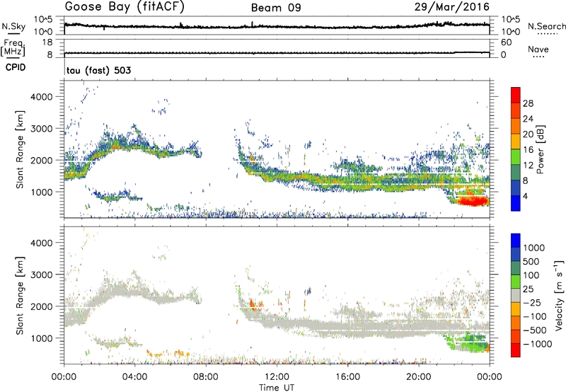Click the date 29/Mar/2016
This screenshot has height=392, width=566.
point(452,7)
